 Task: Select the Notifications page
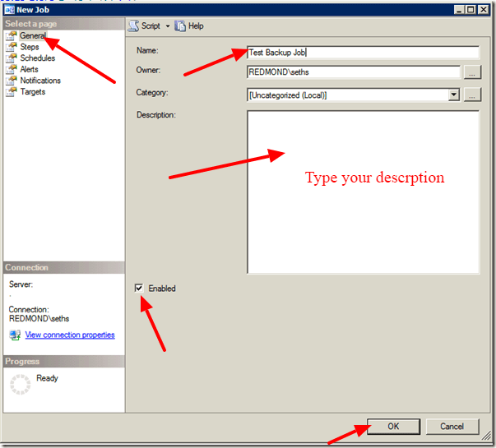pos(40,81)
